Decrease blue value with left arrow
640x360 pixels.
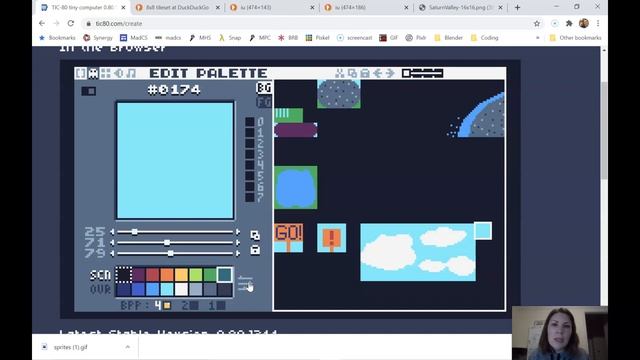[x=112, y=253]
